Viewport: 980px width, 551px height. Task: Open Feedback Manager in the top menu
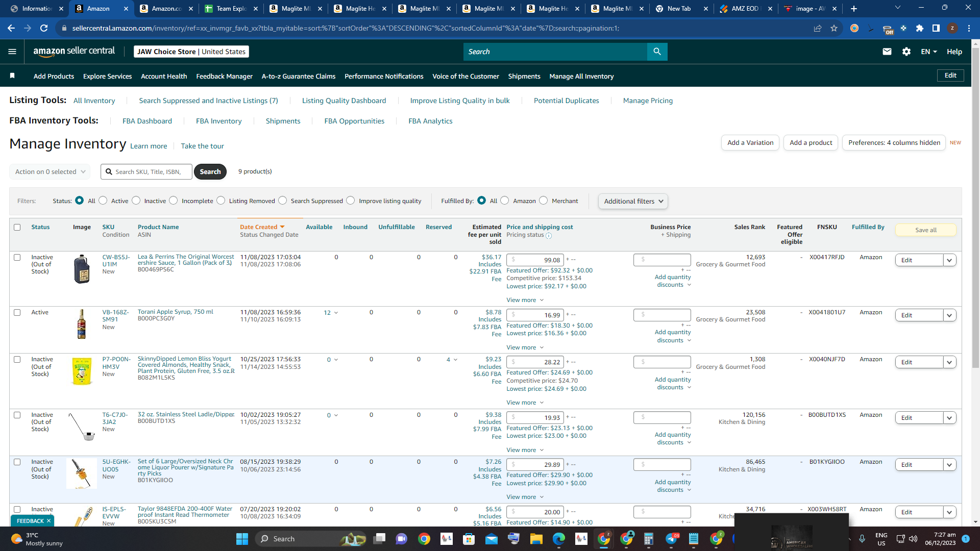pos(224,76)
